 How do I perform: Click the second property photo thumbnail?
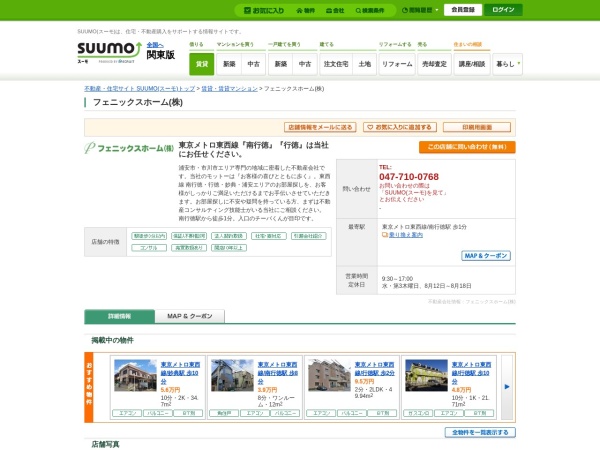tap(232, 375)
